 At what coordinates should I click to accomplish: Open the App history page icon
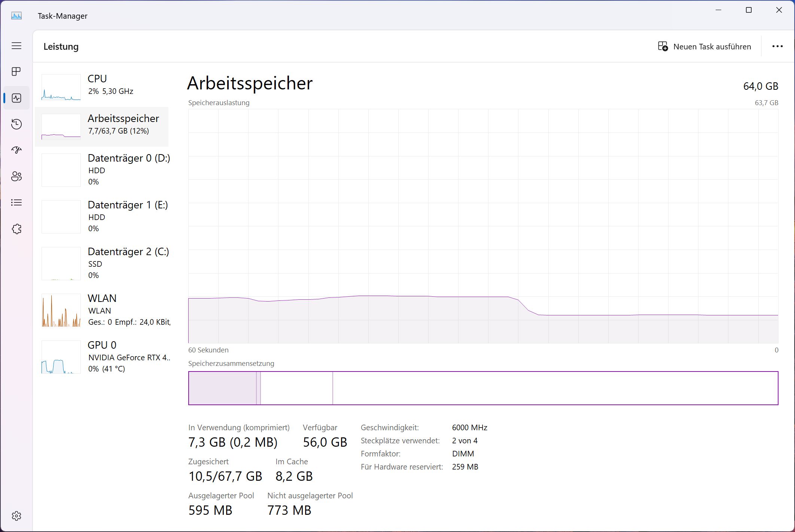[16, 124]
